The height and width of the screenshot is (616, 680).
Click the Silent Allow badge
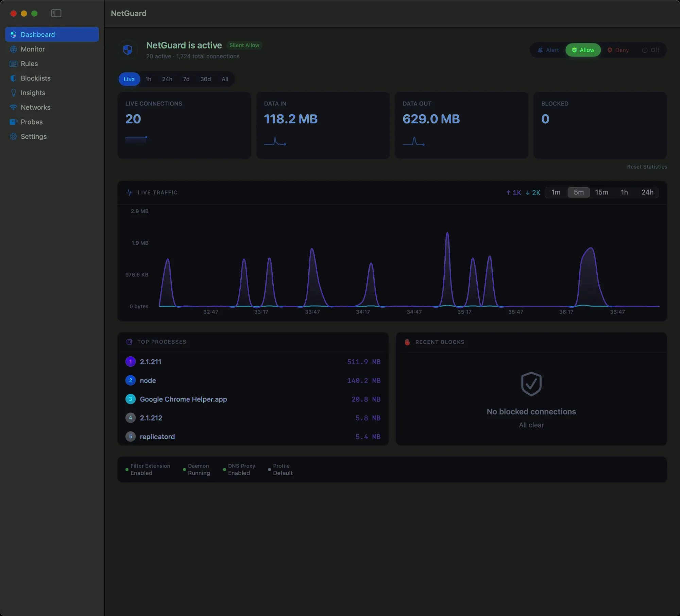(x=244, y=45)
